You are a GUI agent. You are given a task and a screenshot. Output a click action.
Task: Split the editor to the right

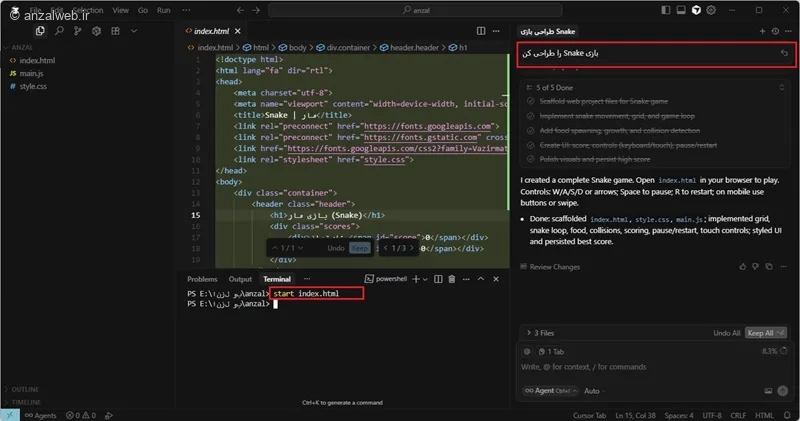(x=482, y=31)
